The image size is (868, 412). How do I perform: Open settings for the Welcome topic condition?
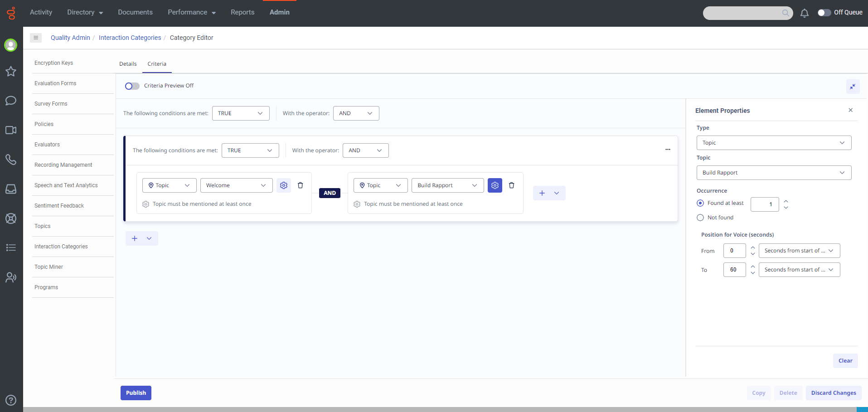[283, 185]
